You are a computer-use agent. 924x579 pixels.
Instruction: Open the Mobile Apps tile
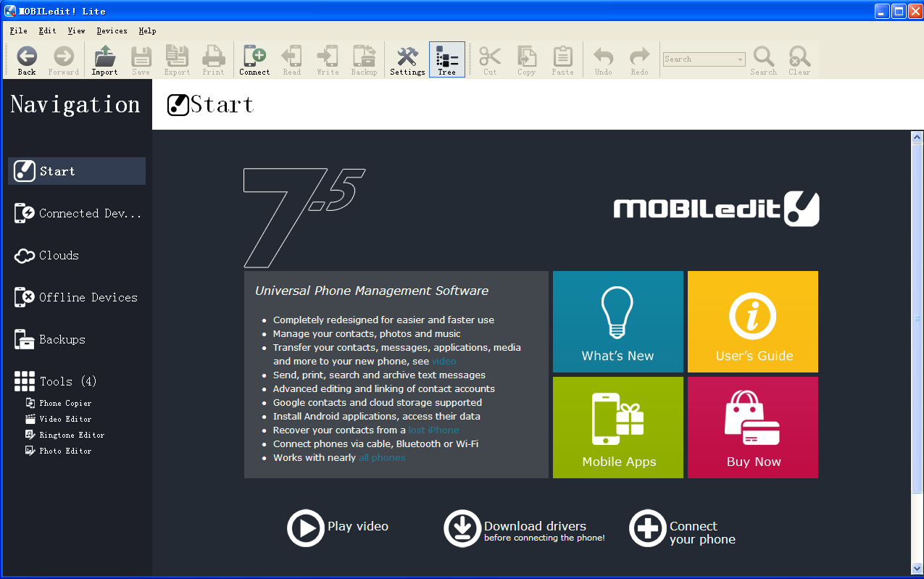618,428
